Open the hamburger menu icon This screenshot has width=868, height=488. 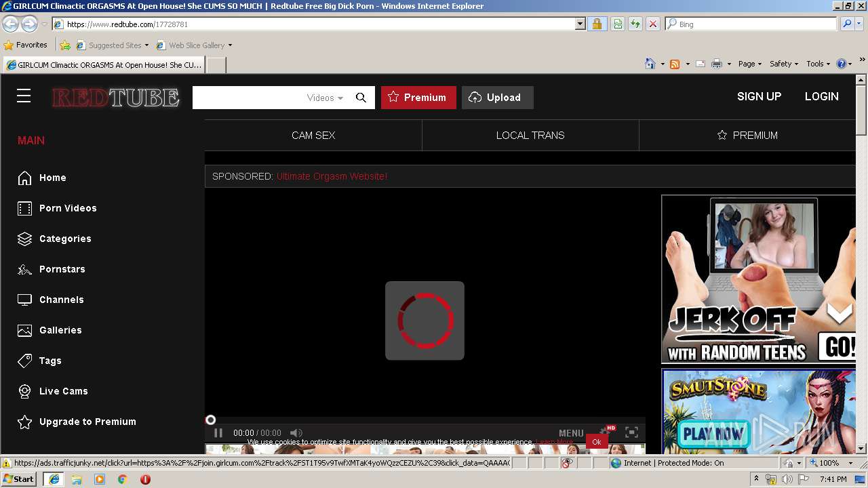(x=24, y=96)
